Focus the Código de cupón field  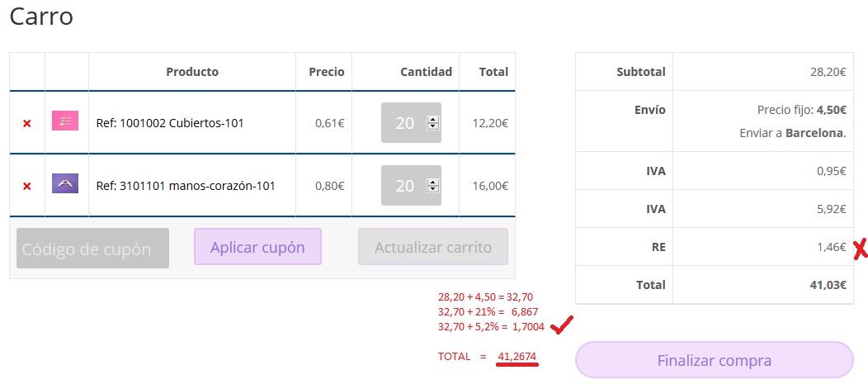pos(92,249)
